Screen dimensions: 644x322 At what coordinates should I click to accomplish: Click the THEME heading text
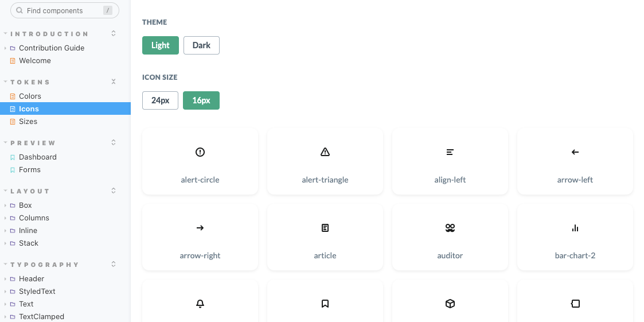154,22
